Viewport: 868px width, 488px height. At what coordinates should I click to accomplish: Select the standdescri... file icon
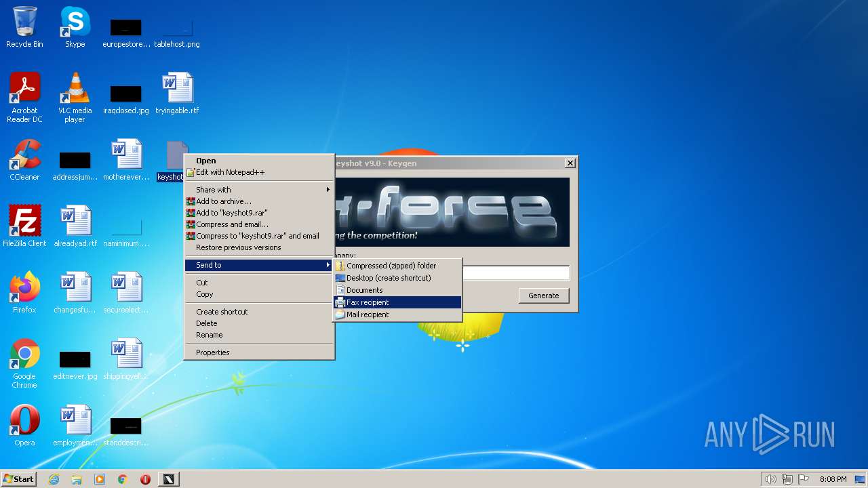coord(126,430)
